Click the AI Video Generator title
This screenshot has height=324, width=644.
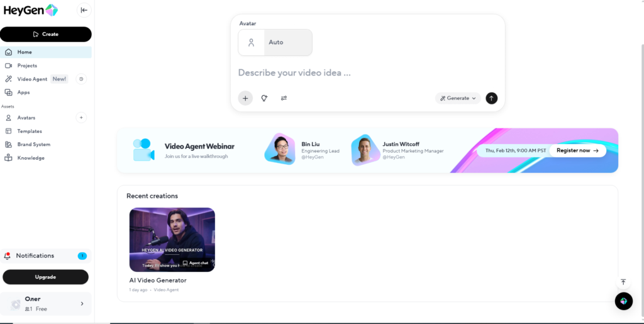click(x=158, y=281)
